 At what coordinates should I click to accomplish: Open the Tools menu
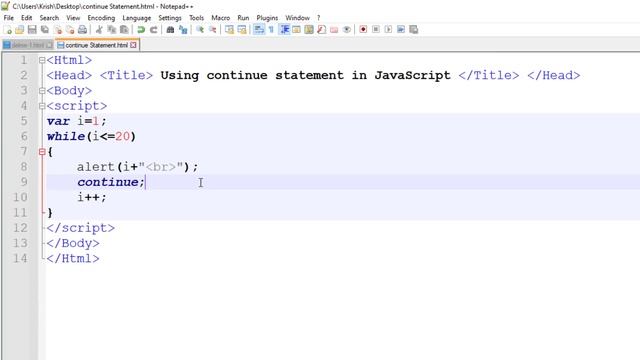coord(196,18)
